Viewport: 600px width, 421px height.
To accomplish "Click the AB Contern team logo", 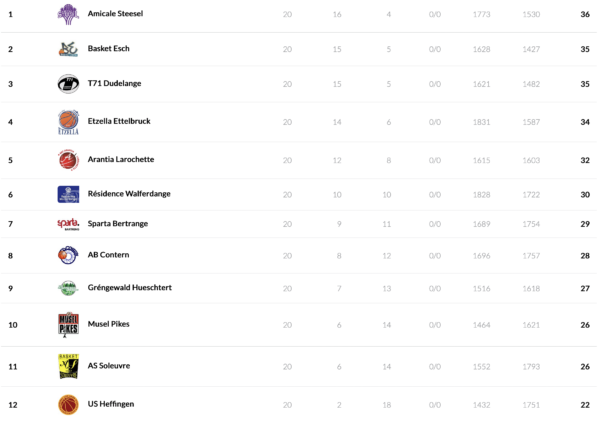I will (x=68, y=255).
